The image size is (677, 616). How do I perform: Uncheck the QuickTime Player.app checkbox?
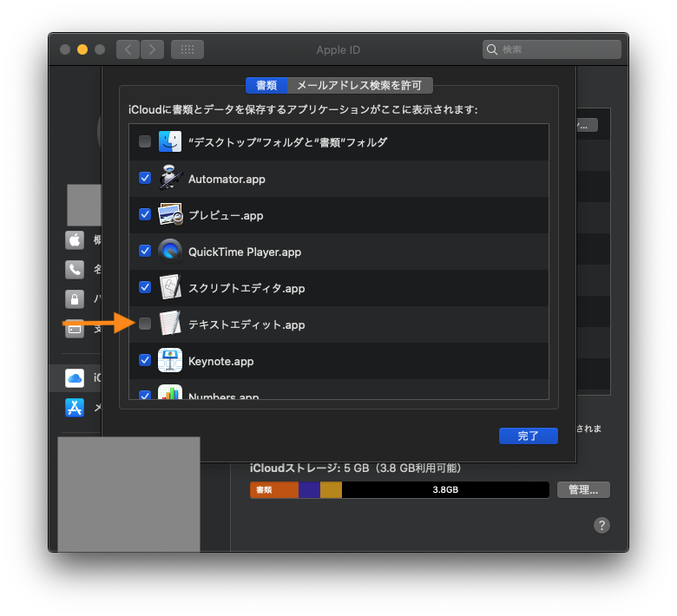tap(145, 251)
